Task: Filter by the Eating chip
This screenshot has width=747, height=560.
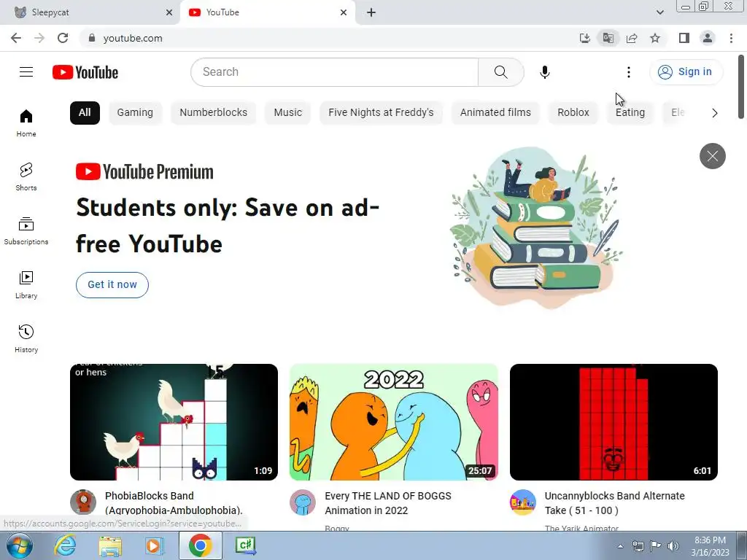Action: [630, 113]
